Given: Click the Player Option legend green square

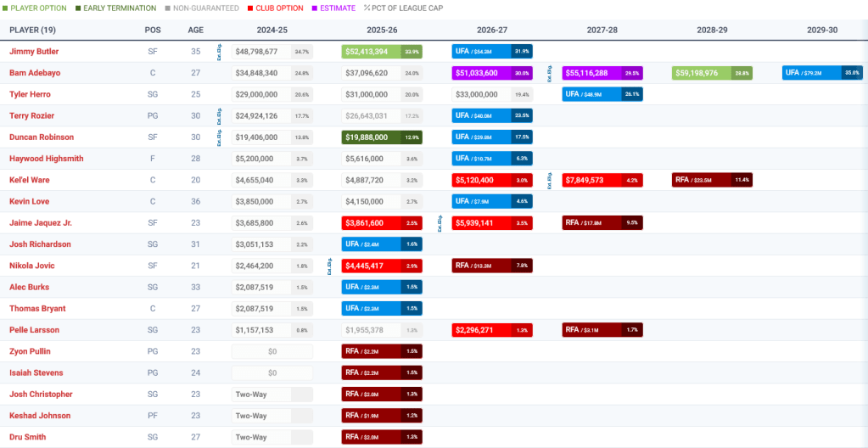Looking at the screenshot, I should point(6,8).
